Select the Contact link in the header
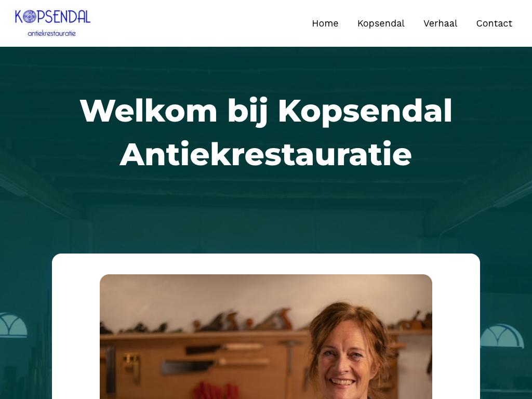The image size is (532, 399). 494,23
